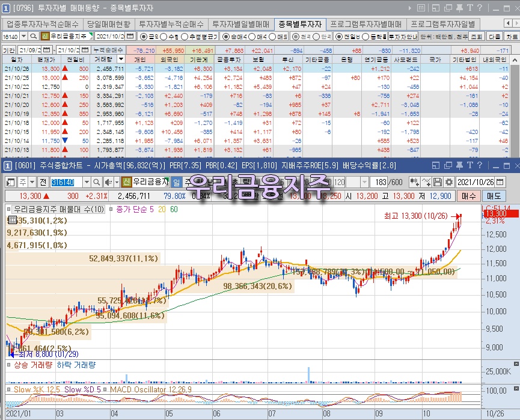Select the 전일비 radio button
The height and width of the screenshot is (420, 520).
(338, 37)
